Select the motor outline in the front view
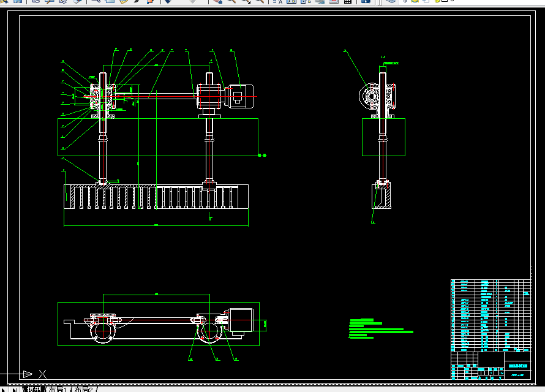The image size is (545, 392). pos(239,96)
